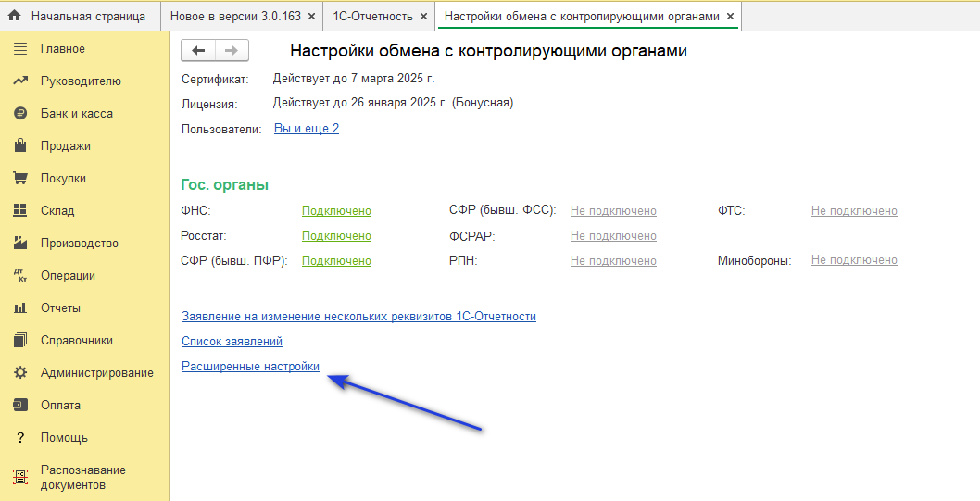Click the Банк и касса ruble icon
This screenshot has height=501, width=980.
[x=19, y=113]
